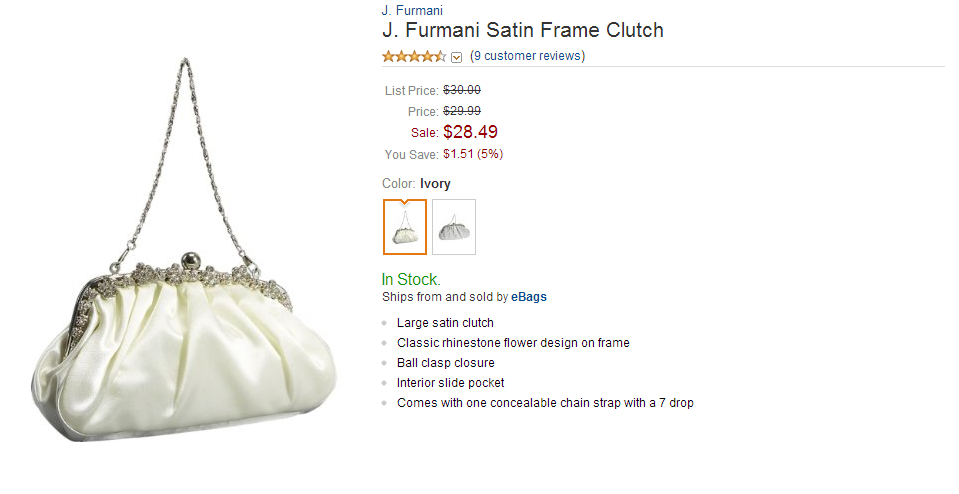
Task: Click the J. Furmani brand link
Action: (412, 11)
